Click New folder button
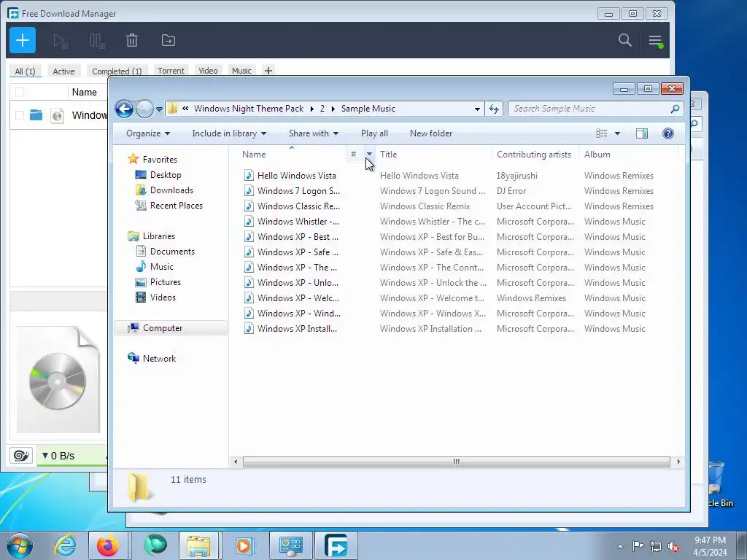 [x=431, y=134]
